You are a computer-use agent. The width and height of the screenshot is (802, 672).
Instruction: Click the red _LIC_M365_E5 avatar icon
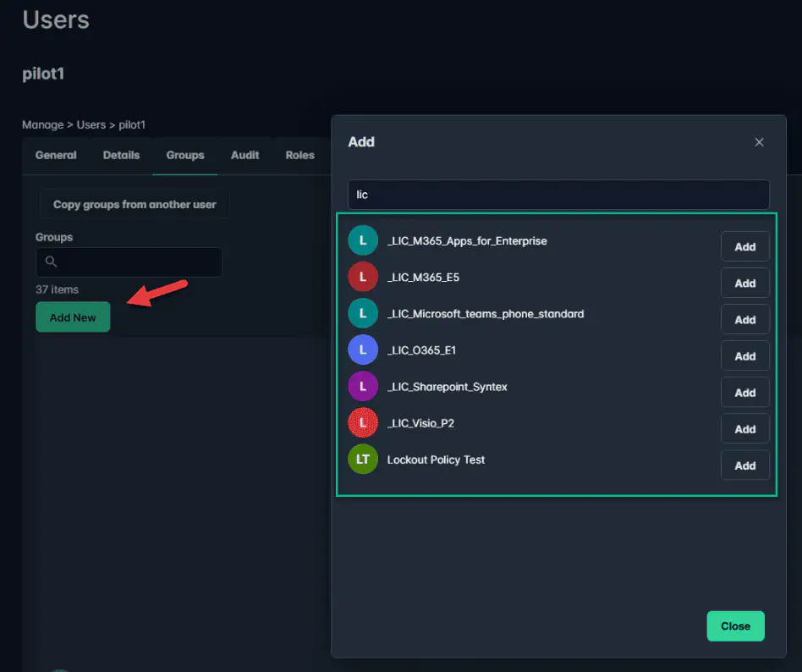click(362, 278)
